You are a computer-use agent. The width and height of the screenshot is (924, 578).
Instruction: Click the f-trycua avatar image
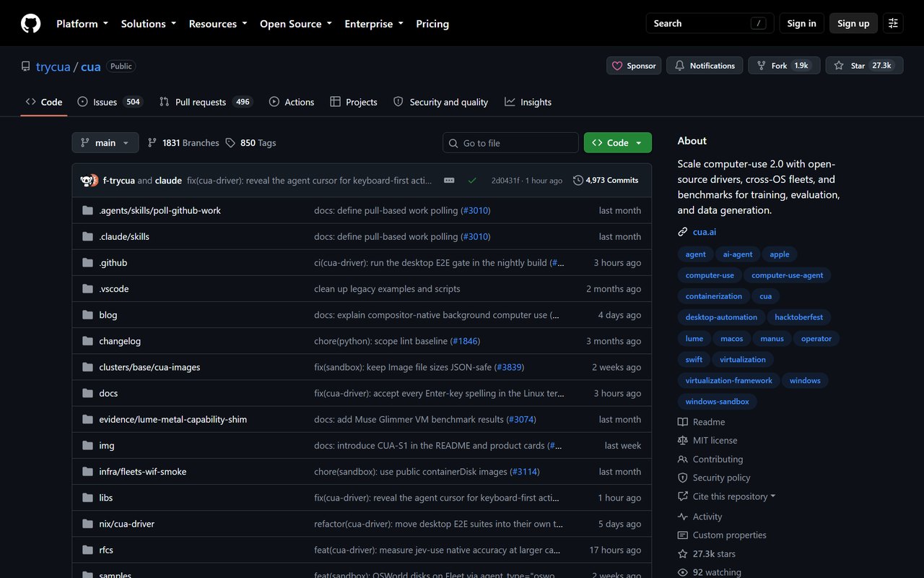click(87, 180)
